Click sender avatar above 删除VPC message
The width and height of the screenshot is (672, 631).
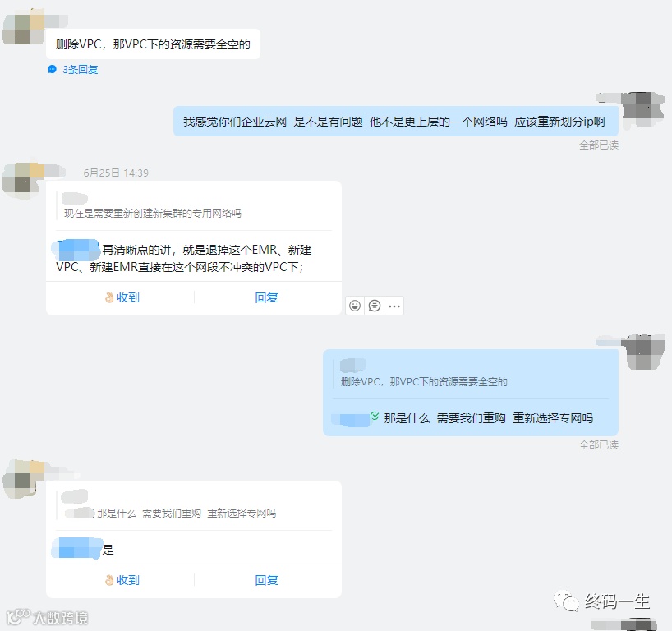click(x=24, y=29)
